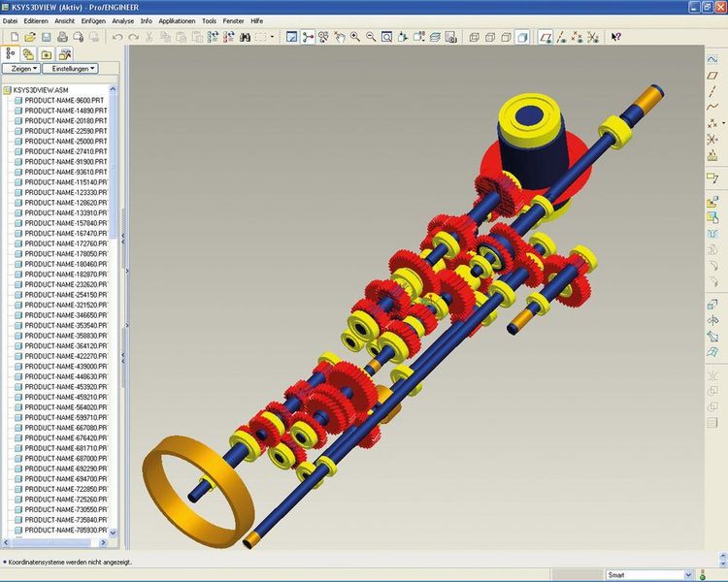Open the Fenster menu
This screenshot has height=582, width=728.
(233, 21)
